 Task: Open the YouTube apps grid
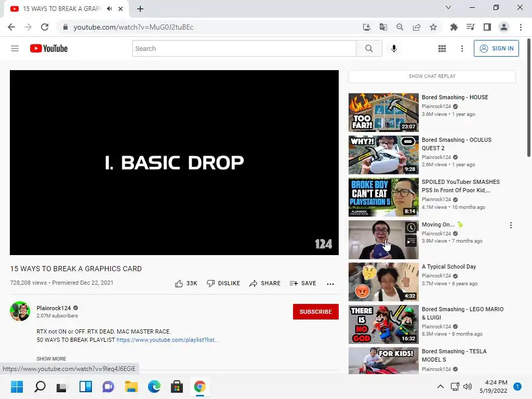click(442, 48)
